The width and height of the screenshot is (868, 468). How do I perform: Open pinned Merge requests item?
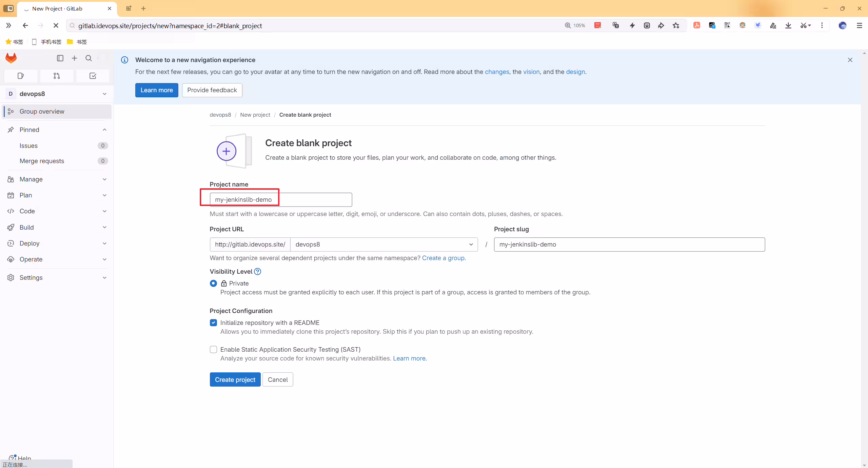[x=57, y=161]
